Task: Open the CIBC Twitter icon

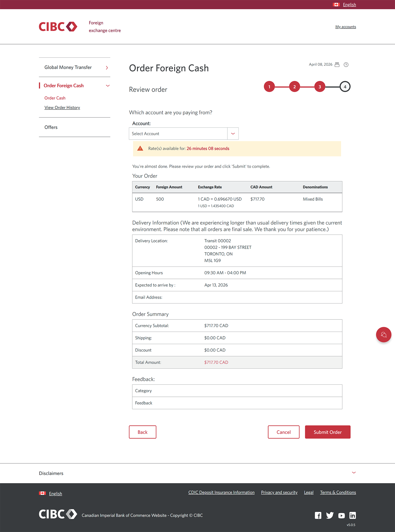Action: click(330, 516)
